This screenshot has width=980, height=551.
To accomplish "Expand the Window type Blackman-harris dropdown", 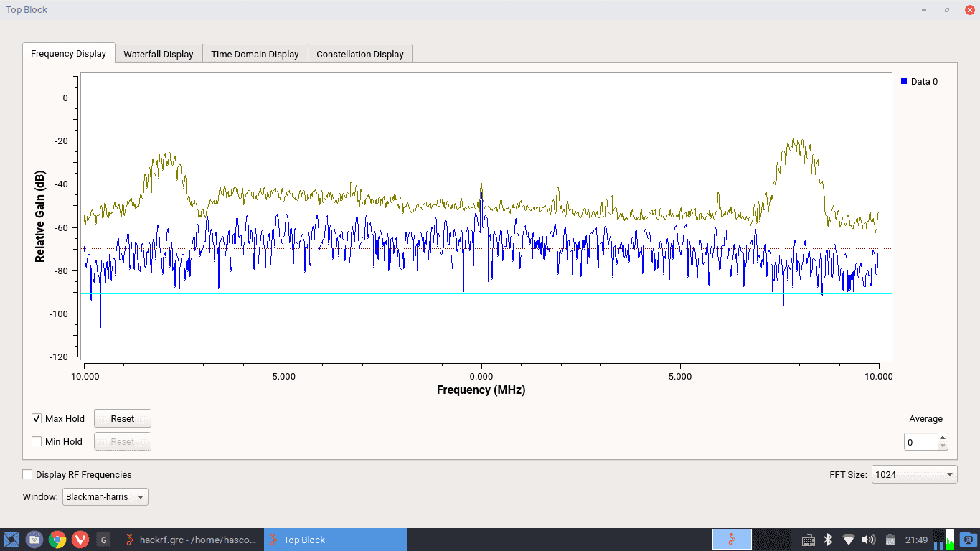I will coord(105,496).
